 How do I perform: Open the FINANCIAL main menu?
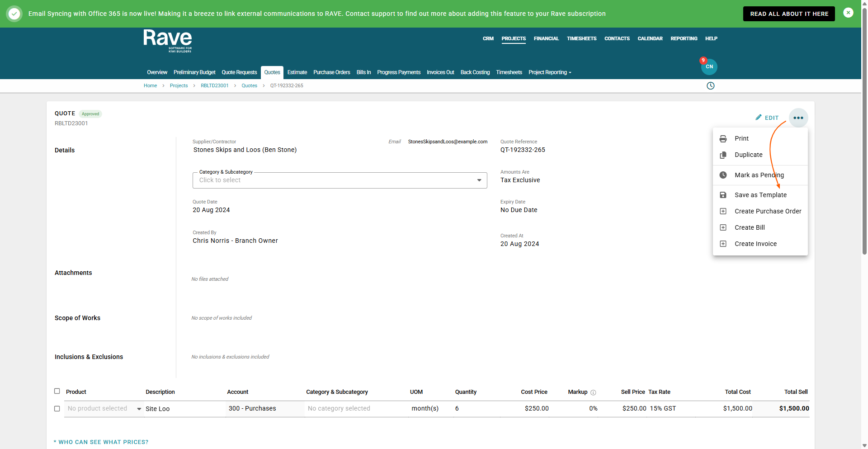[546, 39]
